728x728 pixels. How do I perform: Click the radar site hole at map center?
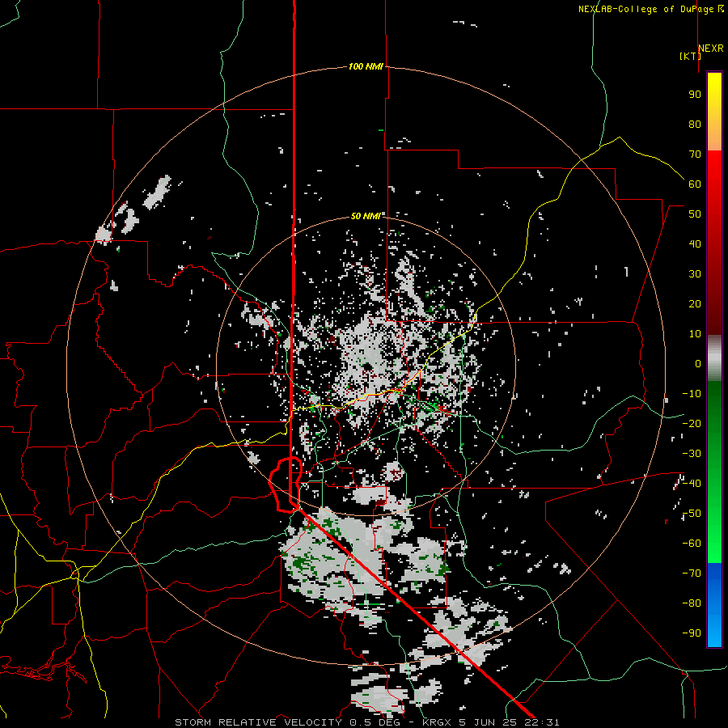(367, 367)
